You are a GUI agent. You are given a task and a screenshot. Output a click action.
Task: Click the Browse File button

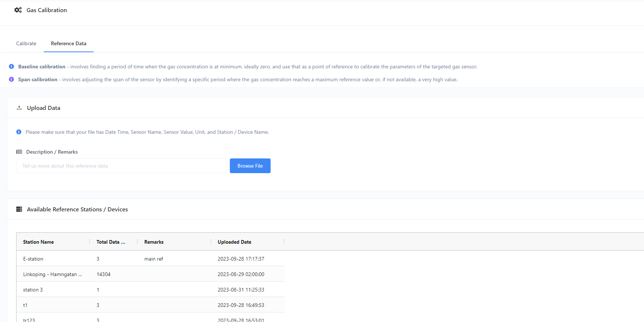point(250,166)
